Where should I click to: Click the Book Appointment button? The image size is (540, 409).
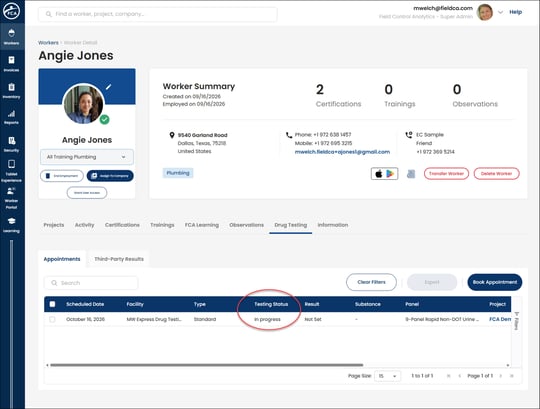pos(495,282)
